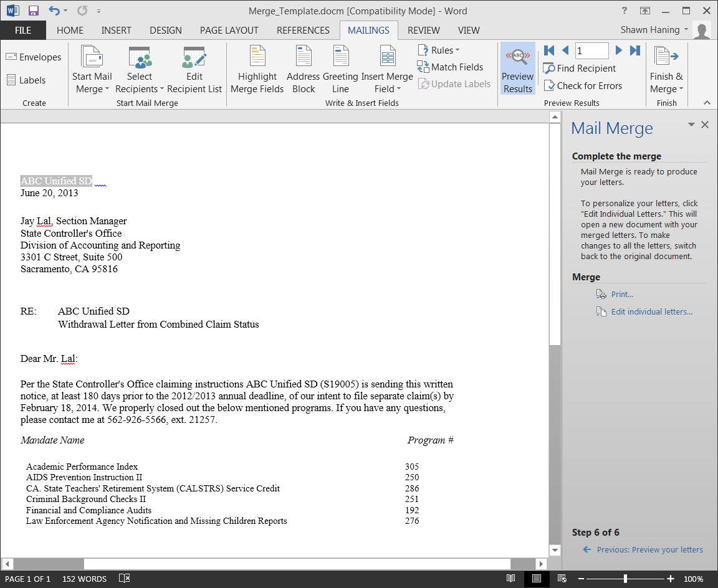Click 'Financial and Compliance Audits' text

tap(89, 510)
